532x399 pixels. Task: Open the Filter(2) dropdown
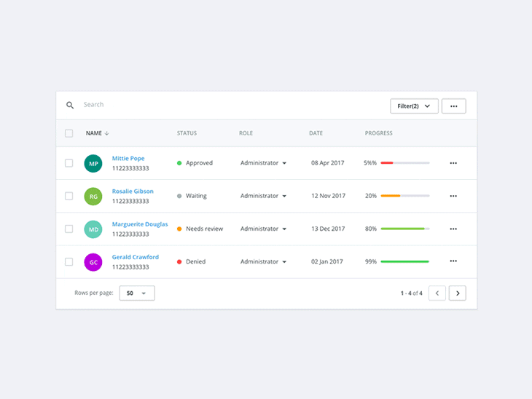[x=414, y=106]
